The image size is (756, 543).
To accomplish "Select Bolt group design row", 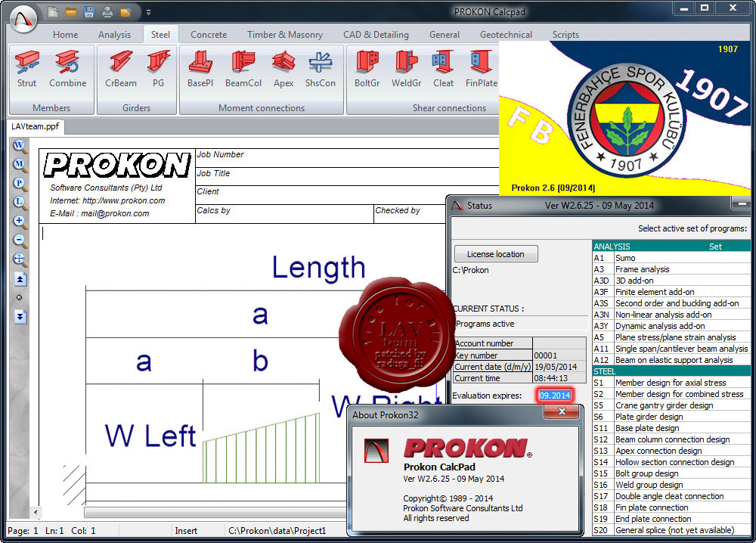I will point(671,473).
